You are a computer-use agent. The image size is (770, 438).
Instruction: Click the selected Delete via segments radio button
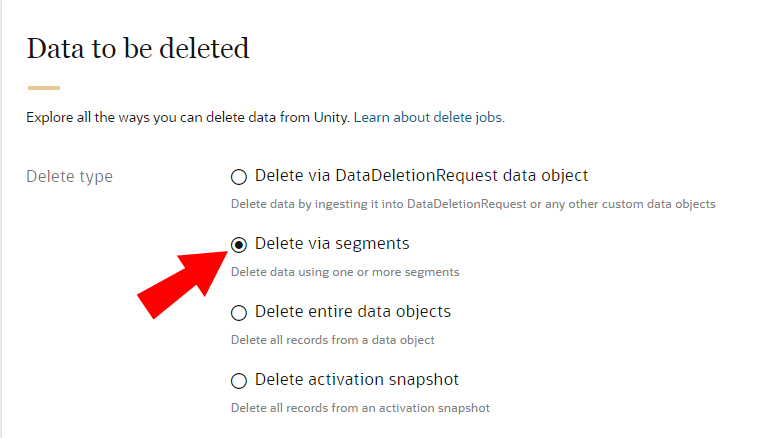[238, 245]
